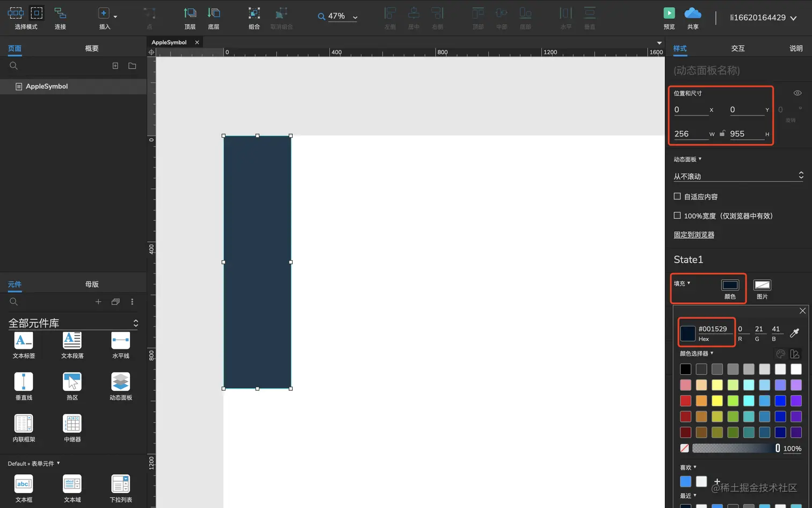Switch to the 概要 panel tab

pos(90,48)
